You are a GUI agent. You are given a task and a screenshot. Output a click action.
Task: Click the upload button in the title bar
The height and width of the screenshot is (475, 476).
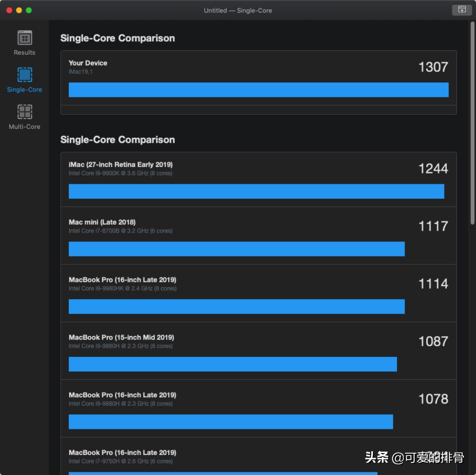pyautogui.click(x=462, y=10)
